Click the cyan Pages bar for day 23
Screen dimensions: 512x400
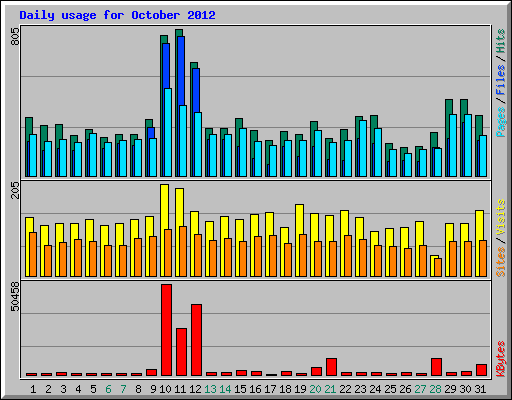pyautogui.click(x=363, y=148)
